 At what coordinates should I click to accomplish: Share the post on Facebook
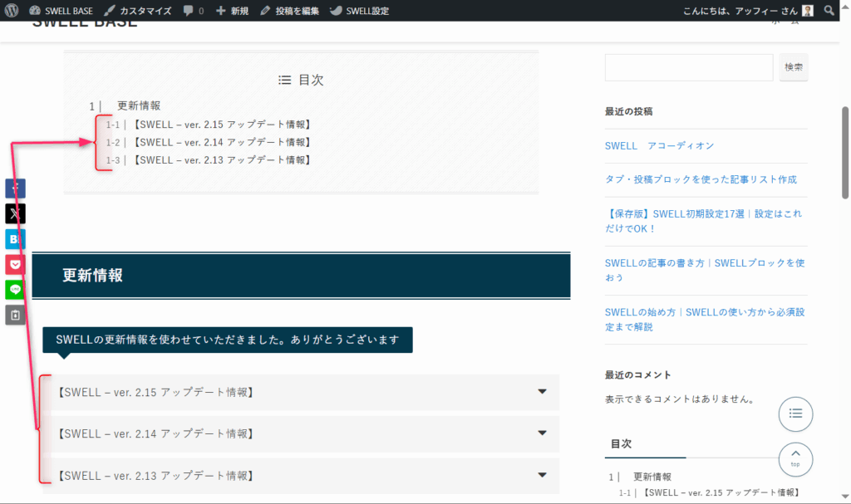click(15, 188)
